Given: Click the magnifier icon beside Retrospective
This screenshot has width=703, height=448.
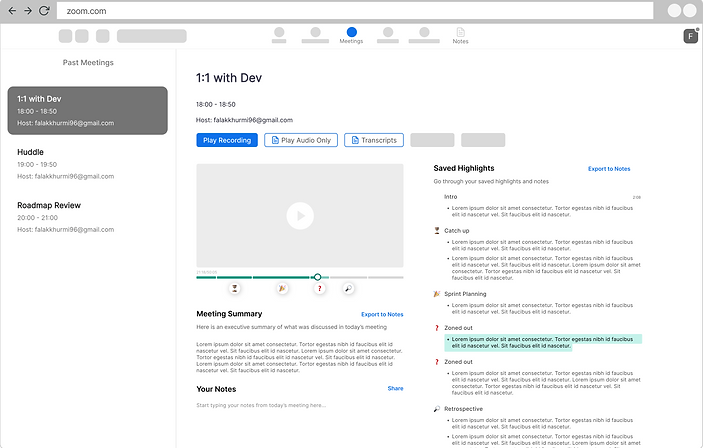Looking at the screenshot, I should tap(437, 409).
